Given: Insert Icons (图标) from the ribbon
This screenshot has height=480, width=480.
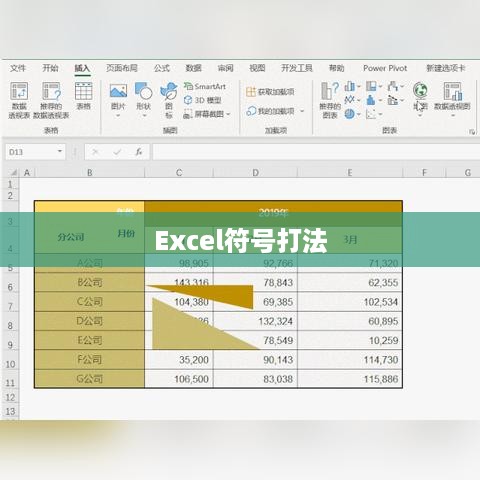Looking at the screenshot, I should pos(169,100).
